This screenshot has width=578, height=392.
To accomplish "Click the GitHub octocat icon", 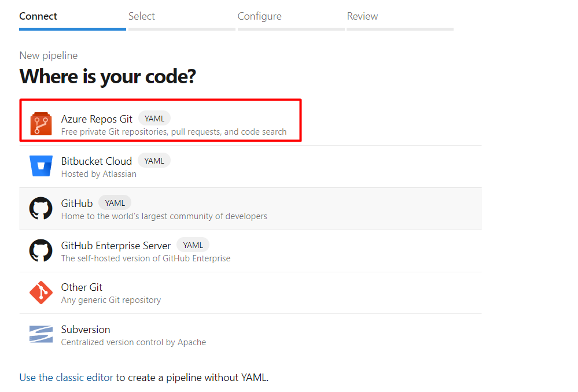I will [x=41, y=208].
